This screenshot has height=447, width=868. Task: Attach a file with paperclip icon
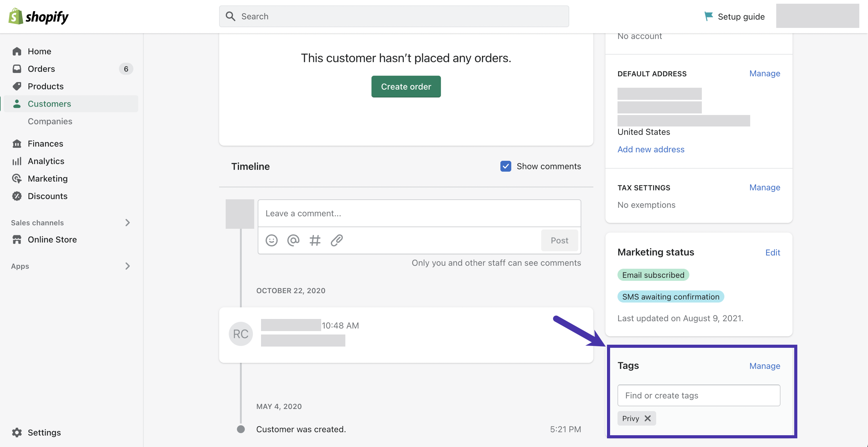pos(337,240)
